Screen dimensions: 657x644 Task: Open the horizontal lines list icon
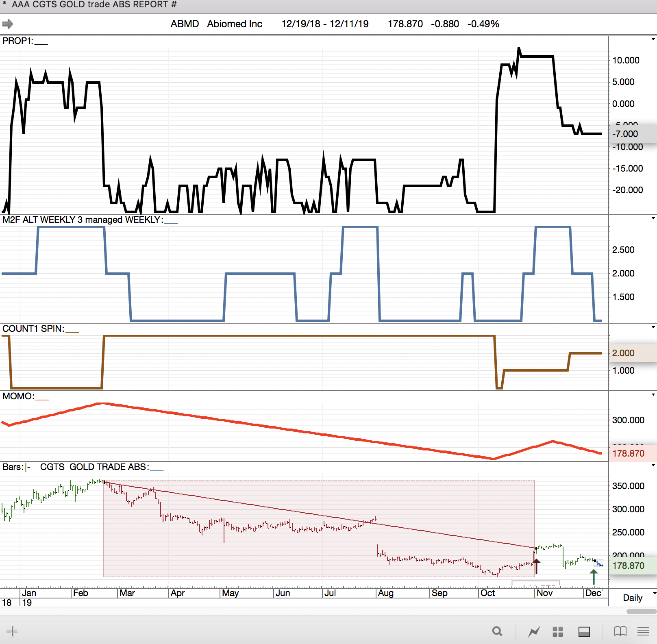(x=643, y=631)
